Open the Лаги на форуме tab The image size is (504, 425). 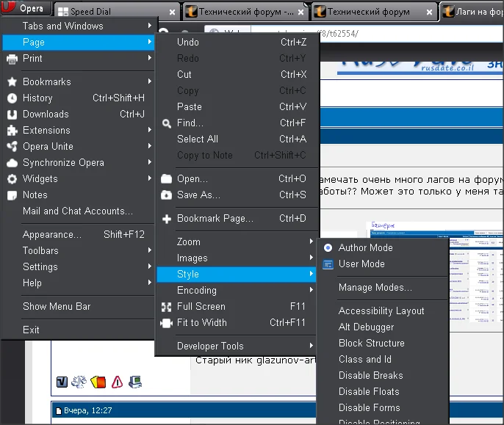[x=472, y=12]
